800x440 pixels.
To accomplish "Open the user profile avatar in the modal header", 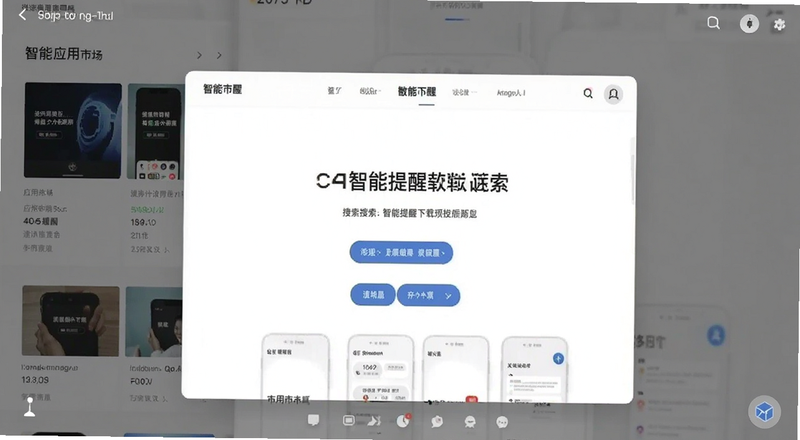I will point(613,94).
